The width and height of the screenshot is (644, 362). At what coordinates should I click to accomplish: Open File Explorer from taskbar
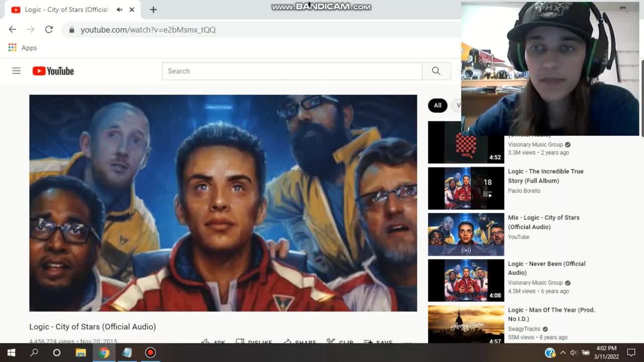[80, 352]
